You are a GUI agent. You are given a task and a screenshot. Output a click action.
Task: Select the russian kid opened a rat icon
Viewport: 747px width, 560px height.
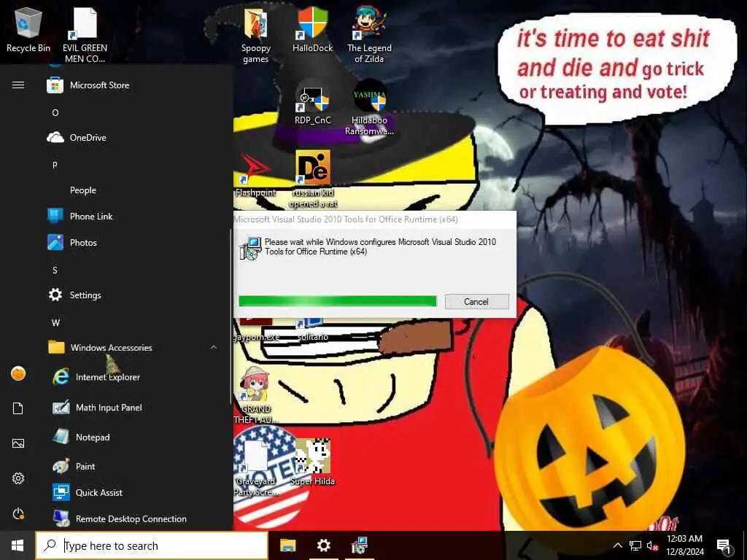[313, 179]
